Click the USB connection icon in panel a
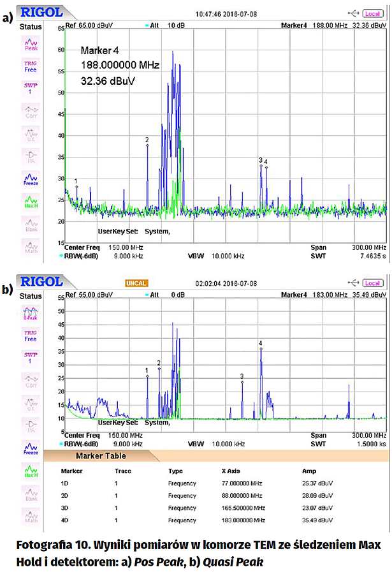This screenshot has height=574, width=392. [354, 13]
